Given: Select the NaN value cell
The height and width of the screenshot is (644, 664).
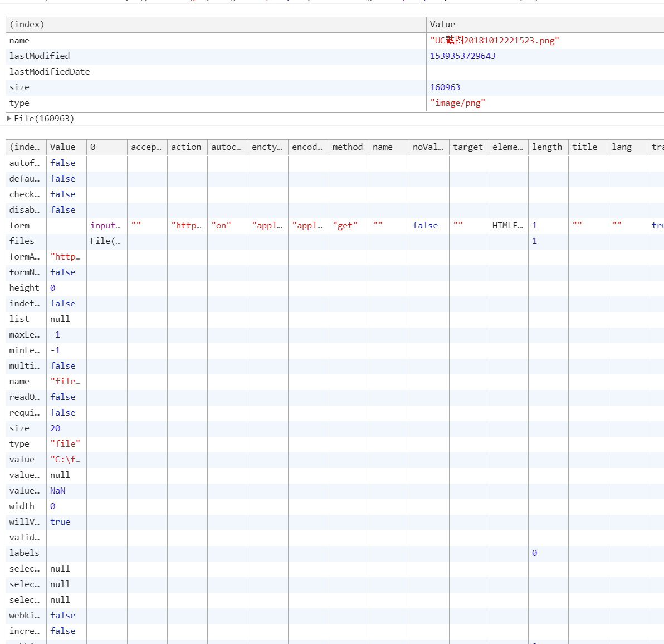Looking at the screenshot, I should (x=58, y=491).
